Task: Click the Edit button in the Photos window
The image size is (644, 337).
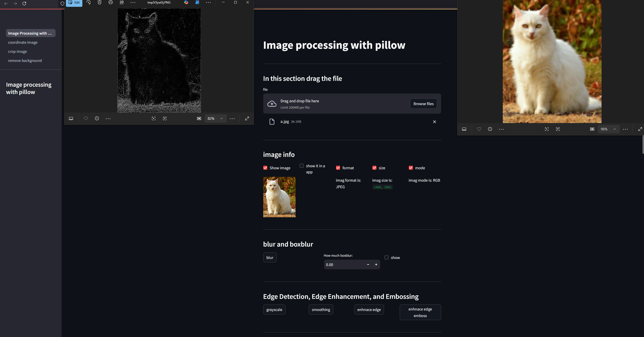Action: [x=74, y=3]
